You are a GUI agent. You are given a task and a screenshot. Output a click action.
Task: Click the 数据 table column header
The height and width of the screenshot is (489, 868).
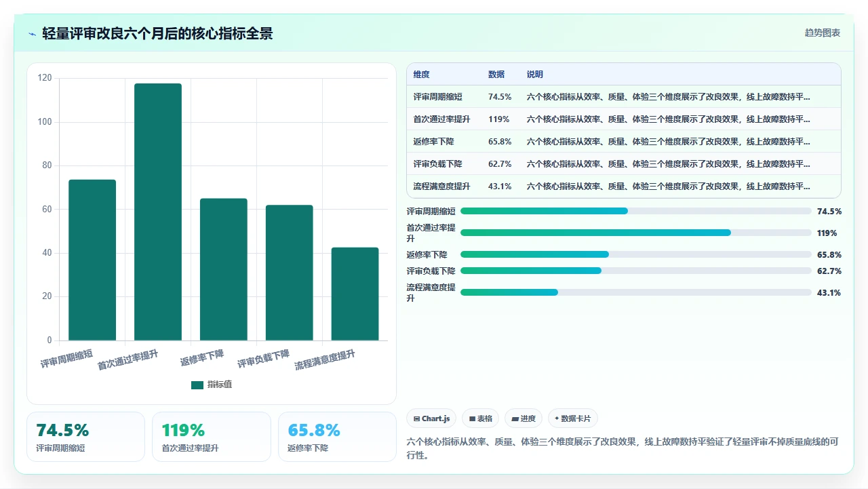496,75
